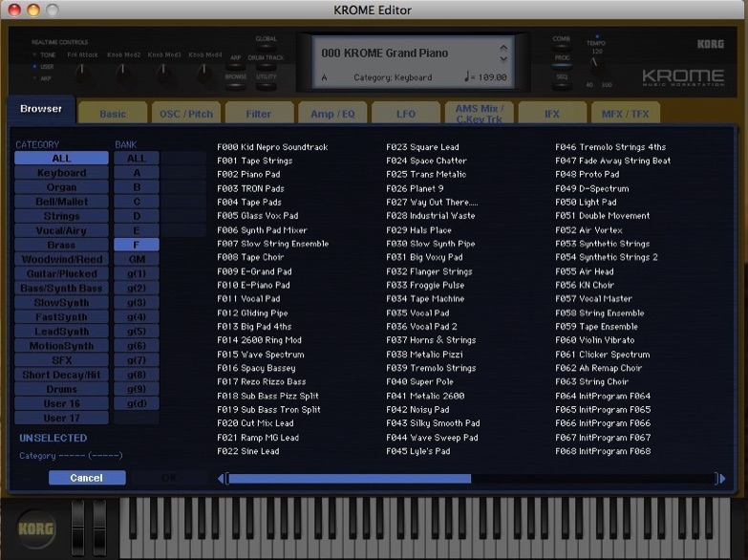Click the program list horizontal scrollbar thumb
748x560 pixels.
coord(350,479)
